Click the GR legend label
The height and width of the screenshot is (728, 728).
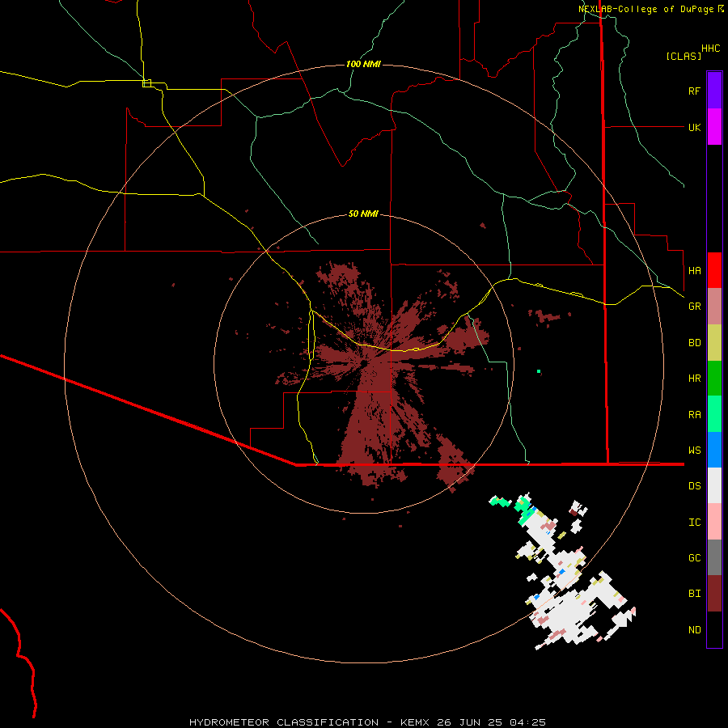(x=694, y=307)
